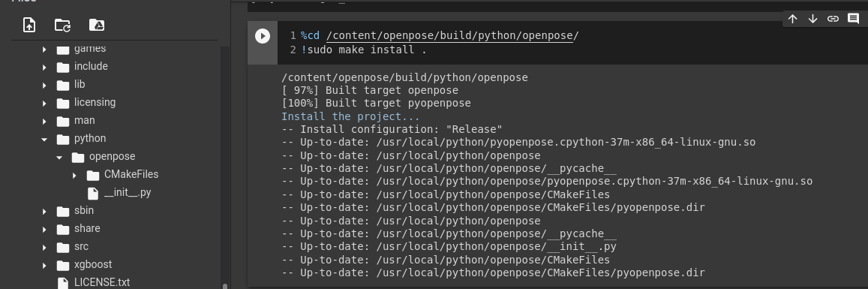Expand the share folder arrow
Screen dimensions: 868x289
(x=44, y=229)
